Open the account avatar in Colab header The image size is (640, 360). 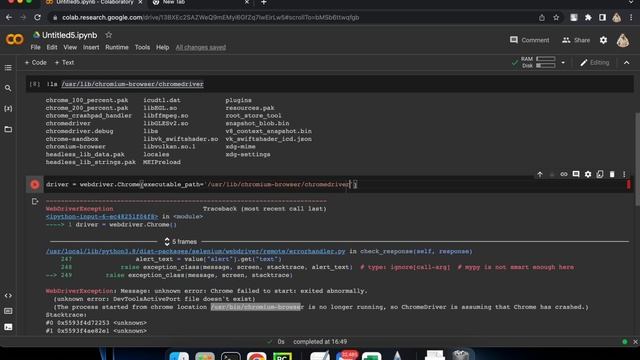point(622,40)
